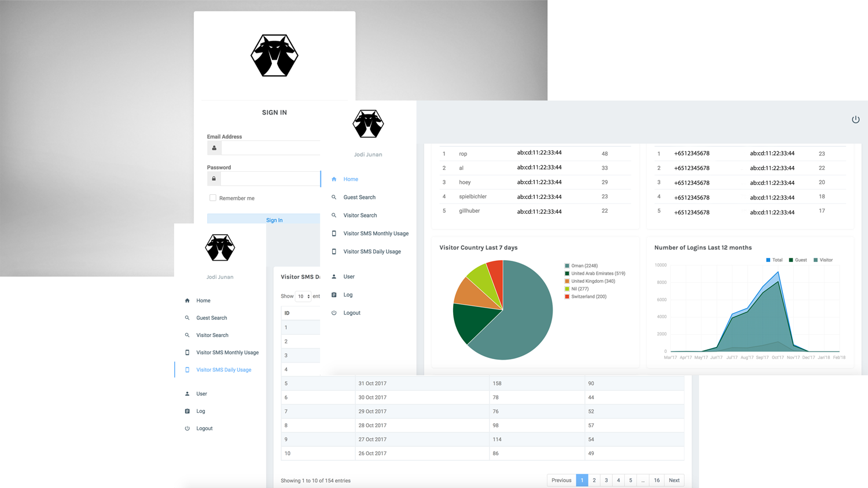868x488 pixels.
Task: Click the Logout power icon in left sidebar
Action: [187, 428]
